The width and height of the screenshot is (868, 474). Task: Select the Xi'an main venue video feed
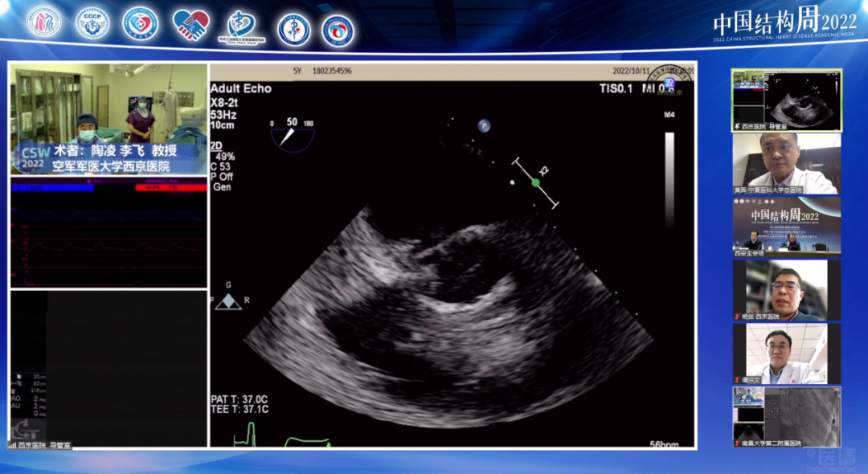click(x=786, y=226)
